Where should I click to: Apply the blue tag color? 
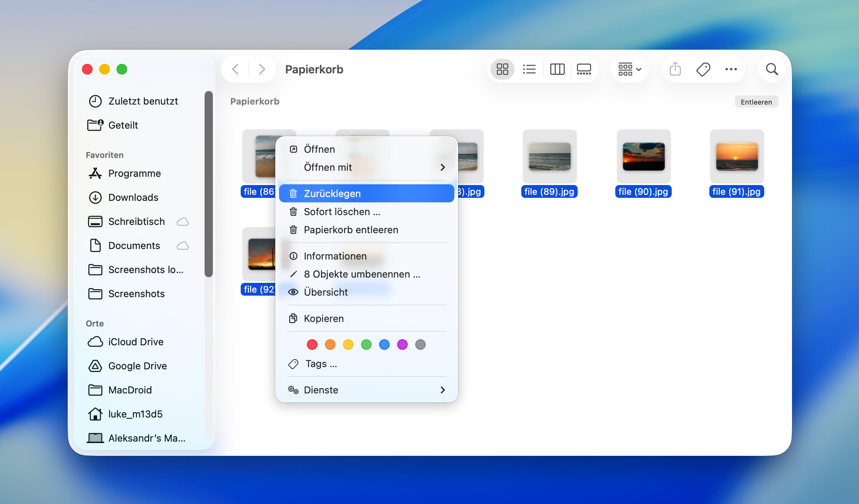coord(384,345)
